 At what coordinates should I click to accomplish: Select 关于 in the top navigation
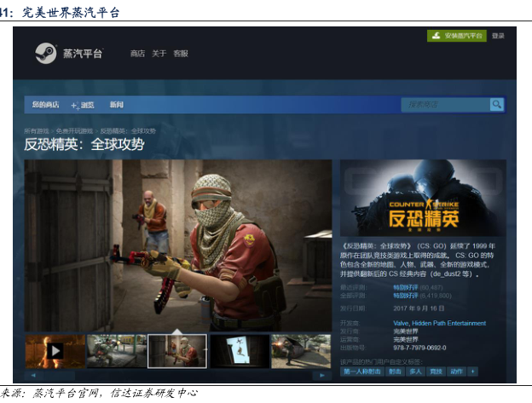(159, 54)
